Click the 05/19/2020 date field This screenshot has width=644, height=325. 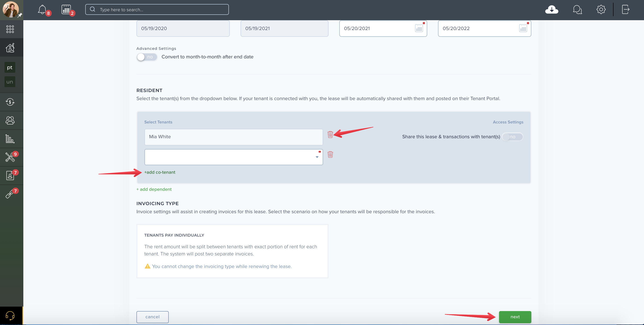183,29
